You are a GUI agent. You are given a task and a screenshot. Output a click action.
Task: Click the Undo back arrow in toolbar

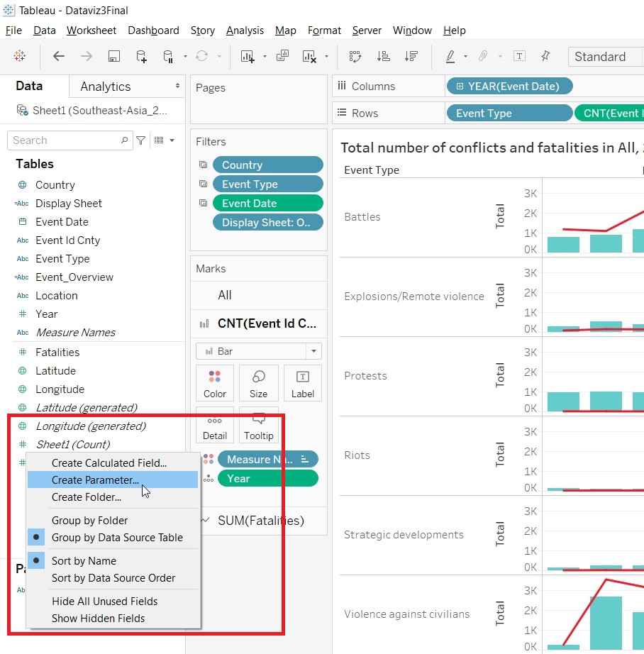[59, 57]
